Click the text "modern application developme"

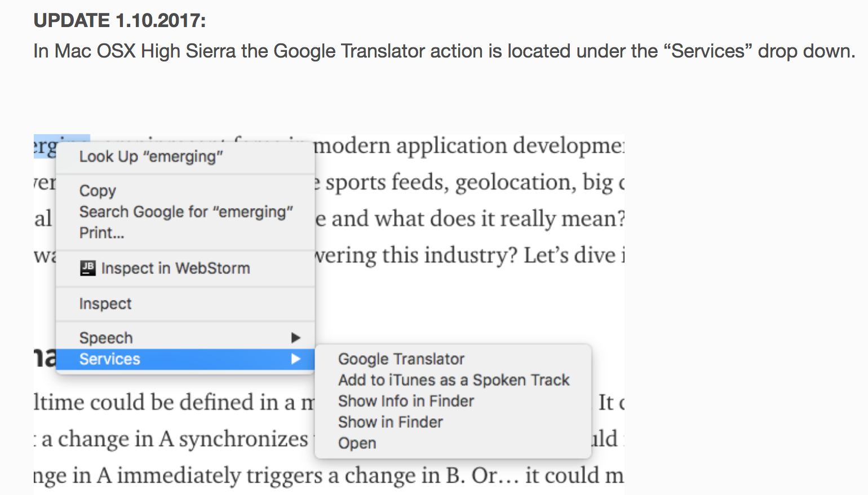(x=469, y=146)
